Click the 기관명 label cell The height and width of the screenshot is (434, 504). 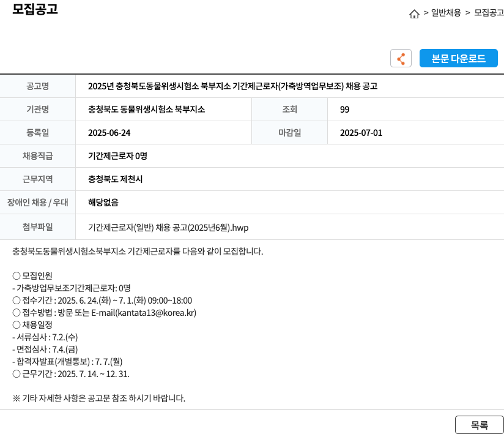tap(37, 110)
